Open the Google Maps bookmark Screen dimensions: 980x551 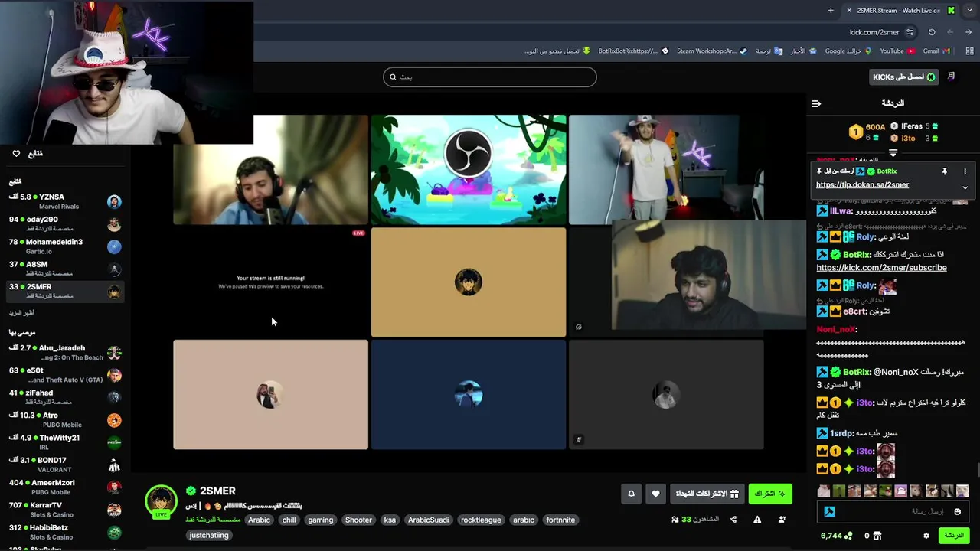(x=848, y=51)
